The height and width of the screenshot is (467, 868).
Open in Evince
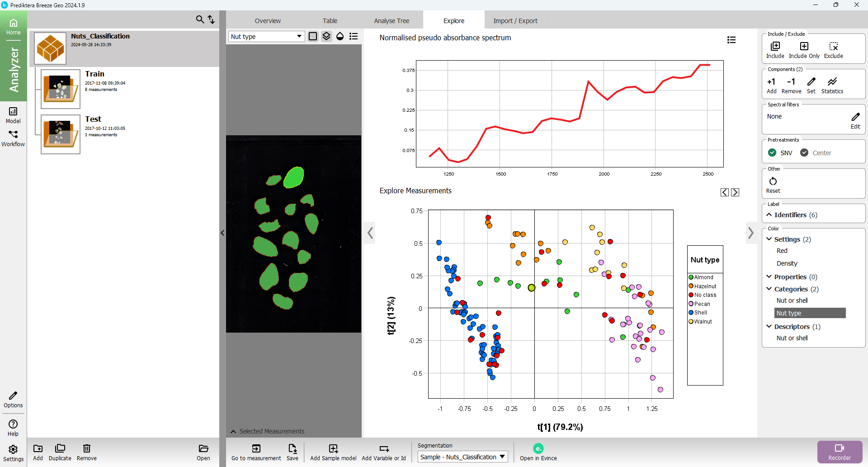pos(538,448)
